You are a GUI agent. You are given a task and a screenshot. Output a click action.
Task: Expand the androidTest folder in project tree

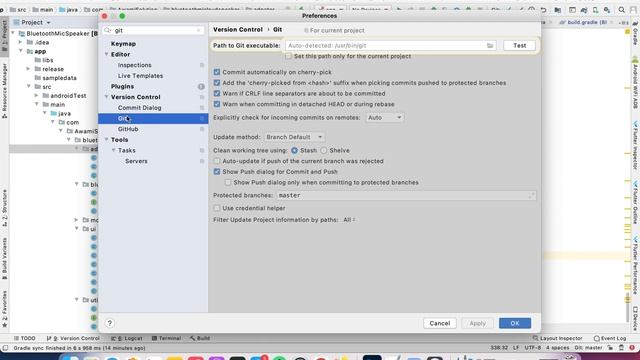pos(36,96)
